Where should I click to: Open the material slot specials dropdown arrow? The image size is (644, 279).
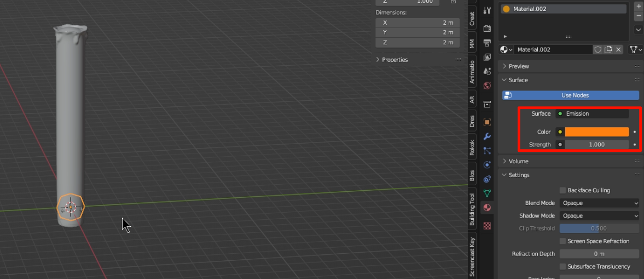click(638, 30)
